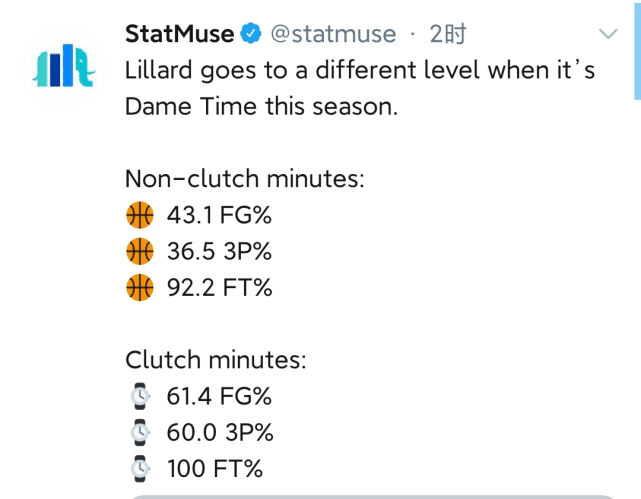Image resolution: width=641 pixels, height=499 pixels.
Task: Click the basketball emoji beside 36.5 3P%
Action: [x=140, y=252]
